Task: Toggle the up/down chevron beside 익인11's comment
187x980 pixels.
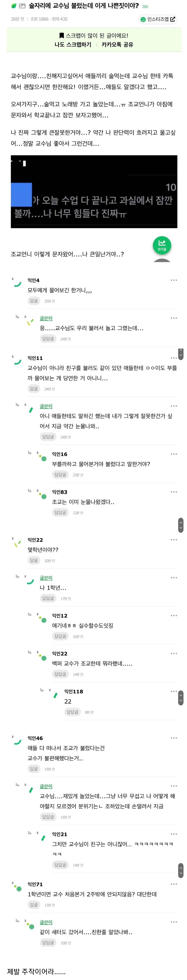Action: pos(181,354)
